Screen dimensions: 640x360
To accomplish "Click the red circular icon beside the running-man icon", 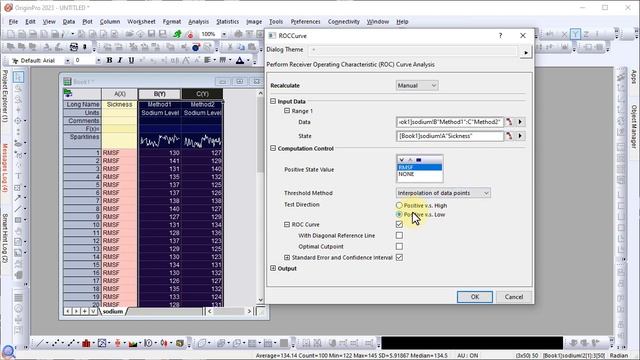I will [x=190, y=35].
